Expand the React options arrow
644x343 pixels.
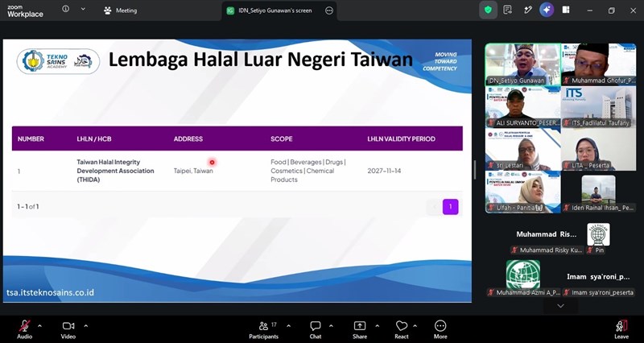415,326
